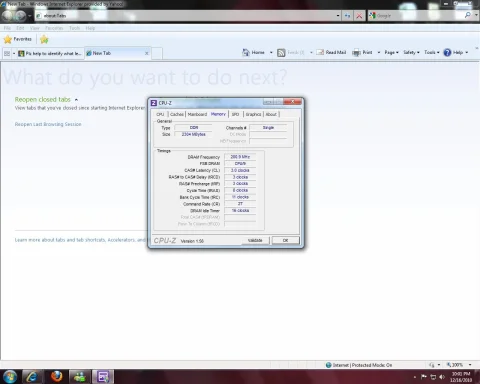Click the OK button in CPU-Z
The height and width of the screenshot is (384, 480).
coord(286,240)
